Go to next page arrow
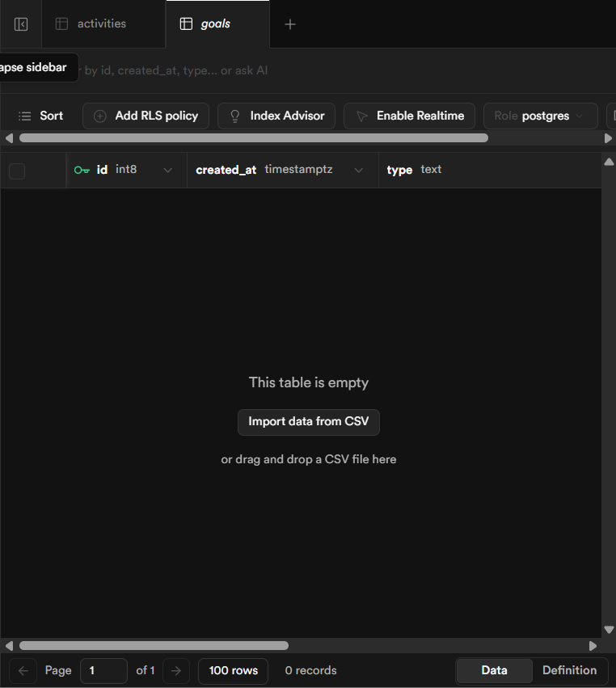This screenshot has height=688, width=616. tap(176, 670)
